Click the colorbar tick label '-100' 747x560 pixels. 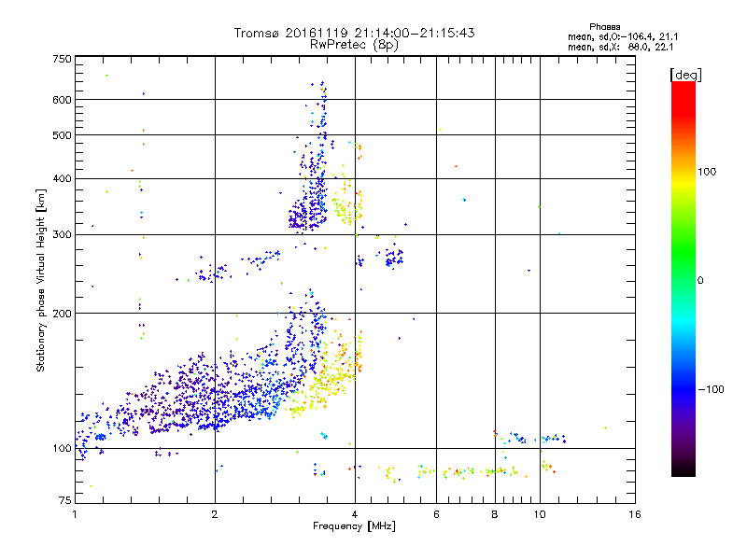point(711,389)
